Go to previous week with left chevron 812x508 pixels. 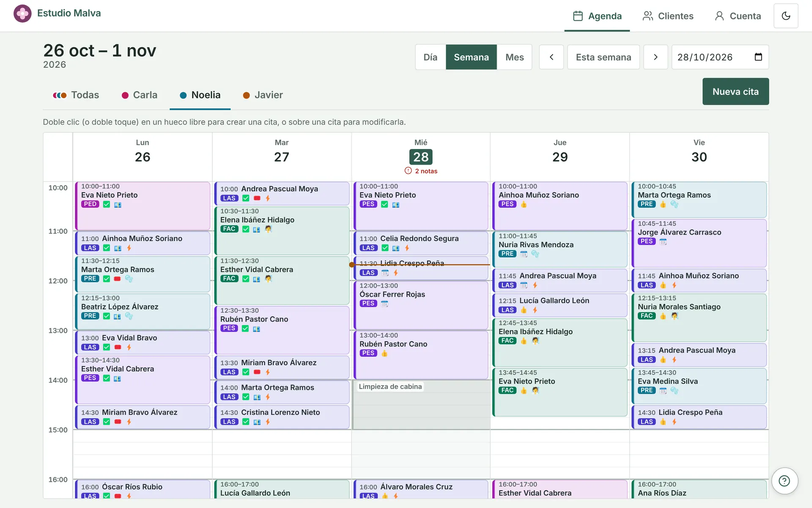pos(551,57)
